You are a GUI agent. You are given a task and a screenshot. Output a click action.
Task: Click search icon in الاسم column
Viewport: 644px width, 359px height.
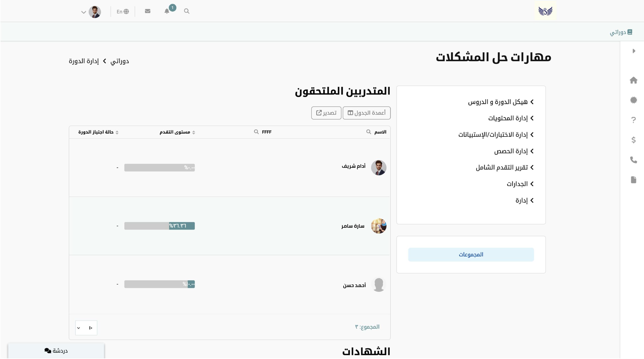[x=369, y=132]
